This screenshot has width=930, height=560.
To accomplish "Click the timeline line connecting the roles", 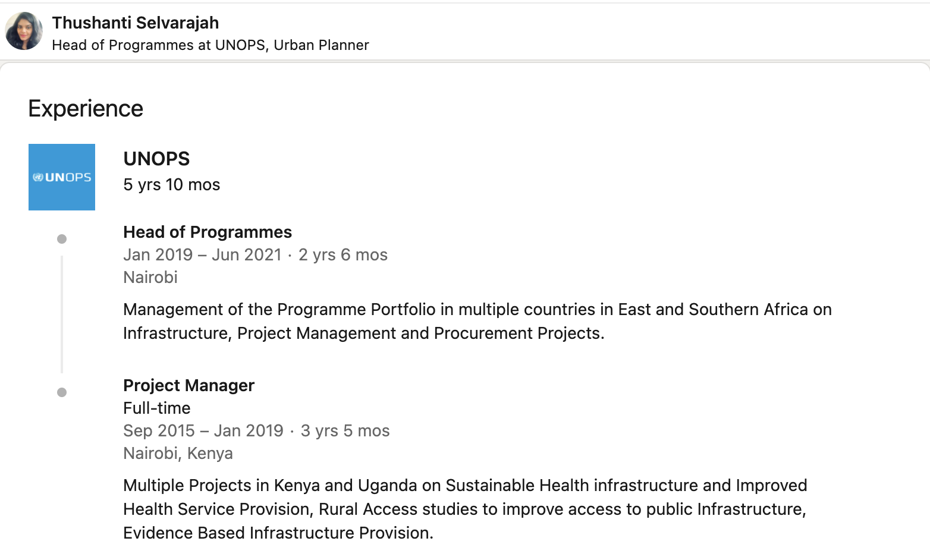I will pyautogui.click(x=62, y=315).
